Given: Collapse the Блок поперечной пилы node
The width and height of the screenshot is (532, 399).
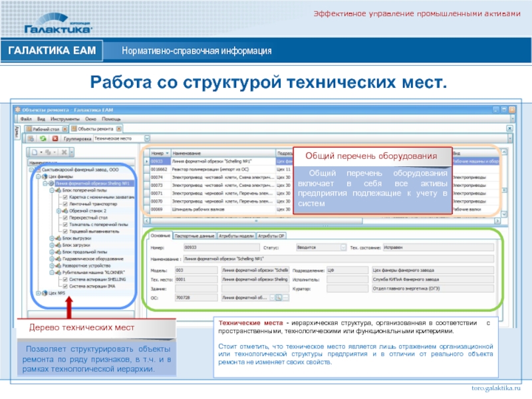Looking at the screenshot, I should tap(52, 190).
